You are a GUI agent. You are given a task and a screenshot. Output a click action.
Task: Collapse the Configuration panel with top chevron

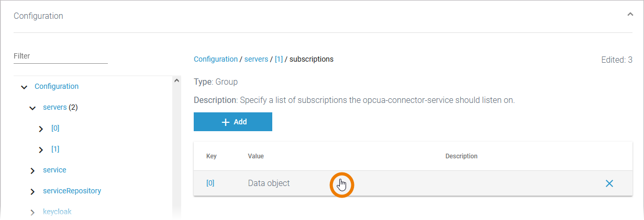tap(630, 15)
